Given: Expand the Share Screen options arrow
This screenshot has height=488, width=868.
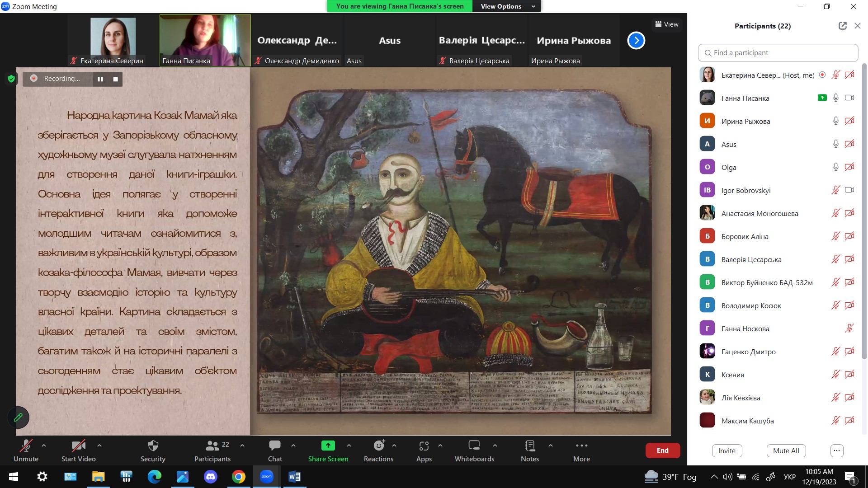Looking at the screenshot, I should pos(349,446).
